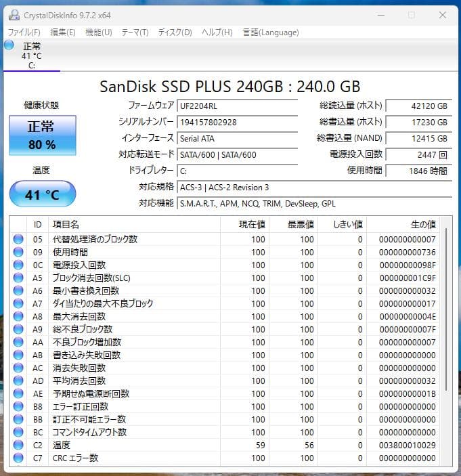Click the status orb for row 09 使用時間
This screenshot has width=461, height=476.
point(18,252)
